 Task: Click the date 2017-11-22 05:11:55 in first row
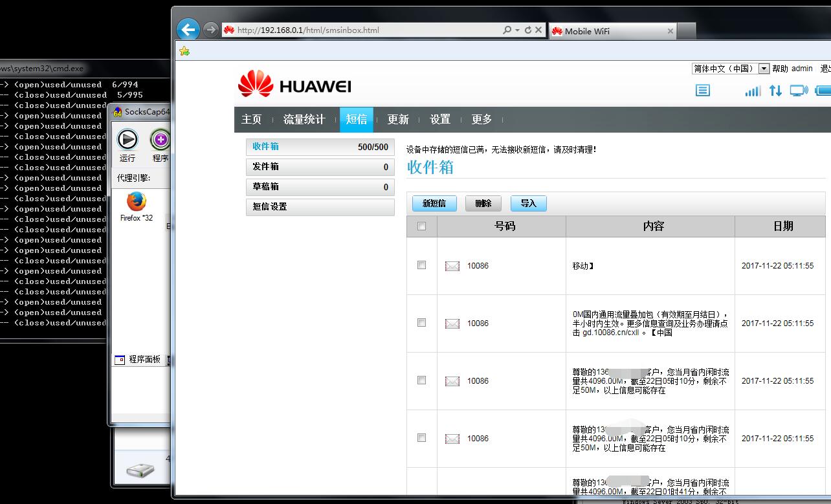[x=777, y=266]
